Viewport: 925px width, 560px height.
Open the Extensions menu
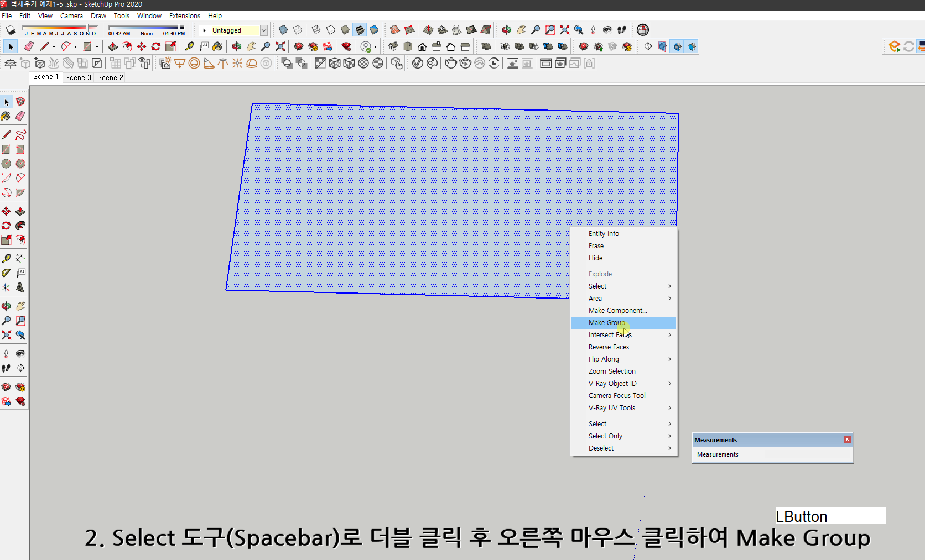pyautogui.click(x=184, y=15)
